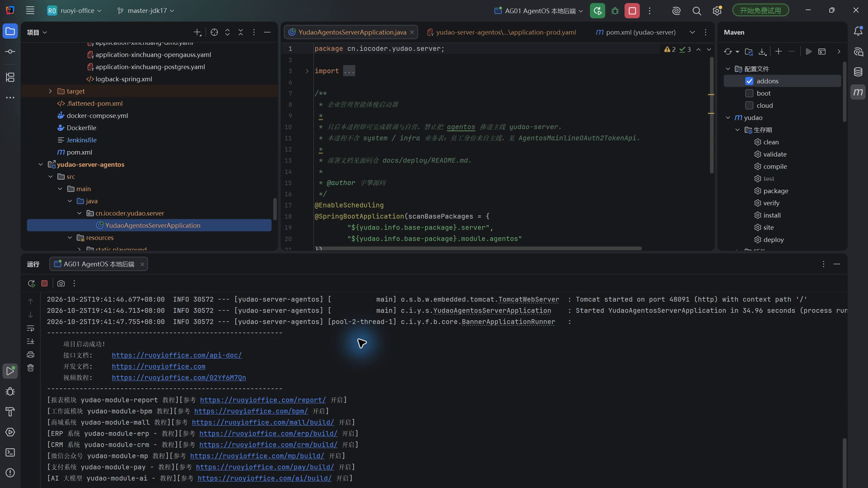Image resolution: width=868 pixels, height=488 pixels.
Task: Click 开始免费试用 button
Action: point(760,10)
